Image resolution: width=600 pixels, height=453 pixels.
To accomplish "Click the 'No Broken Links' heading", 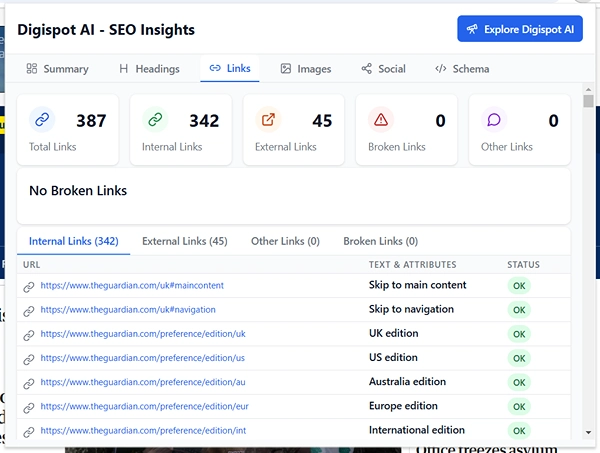I will click(x=78, y=191).
